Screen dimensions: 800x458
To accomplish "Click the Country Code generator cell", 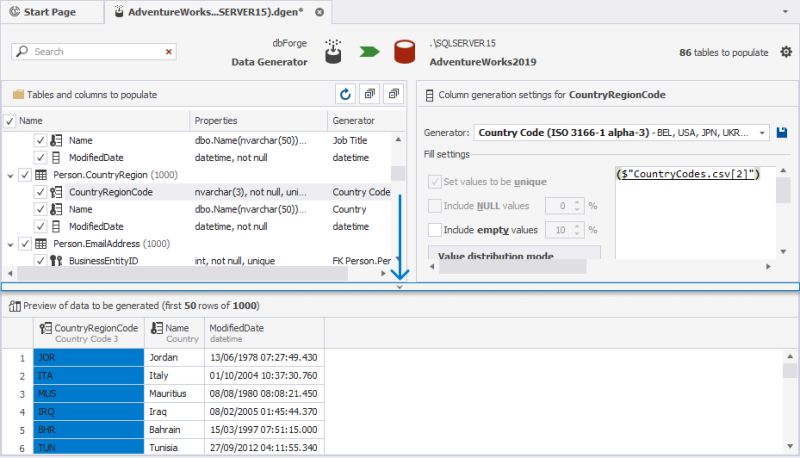I will 359,192.
